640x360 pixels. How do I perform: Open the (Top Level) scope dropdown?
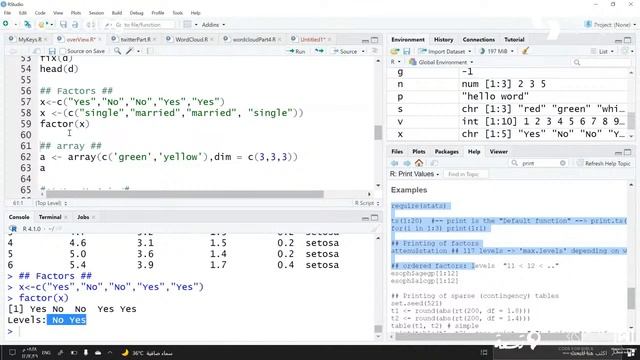(x=51, y=203)
